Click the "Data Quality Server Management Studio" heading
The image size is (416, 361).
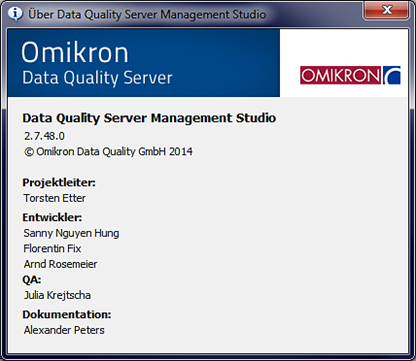point(149,118)
